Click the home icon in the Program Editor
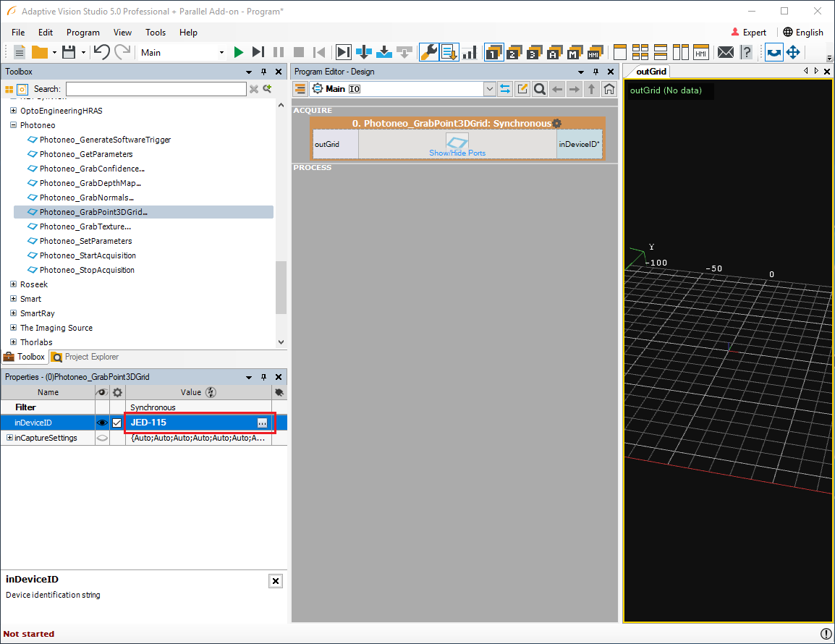Viewport: 835px width, 644px height. pyautogui.click(x=609, y=89)
